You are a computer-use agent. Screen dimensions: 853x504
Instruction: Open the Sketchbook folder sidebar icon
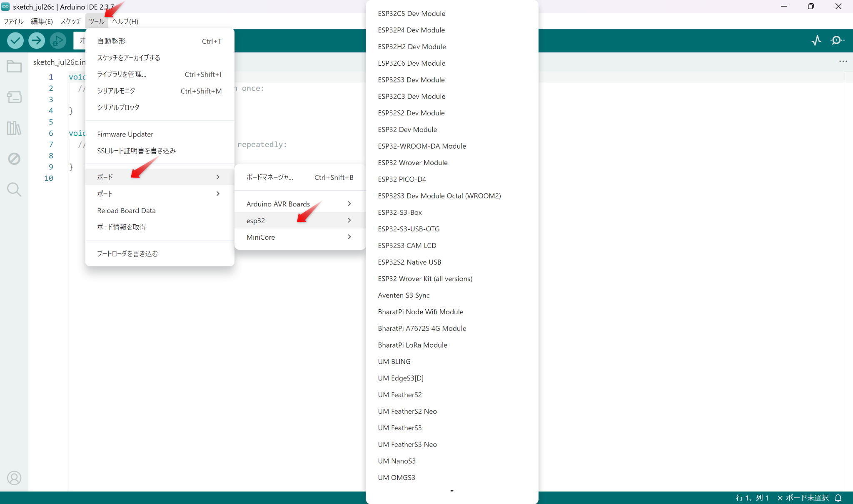click(14, 66)
